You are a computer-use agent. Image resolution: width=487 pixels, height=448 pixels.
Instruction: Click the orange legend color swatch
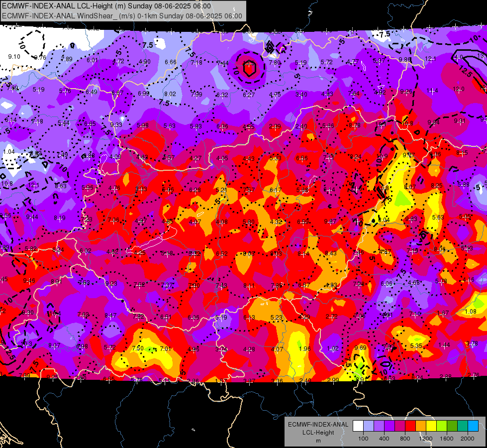coord(421,426)
